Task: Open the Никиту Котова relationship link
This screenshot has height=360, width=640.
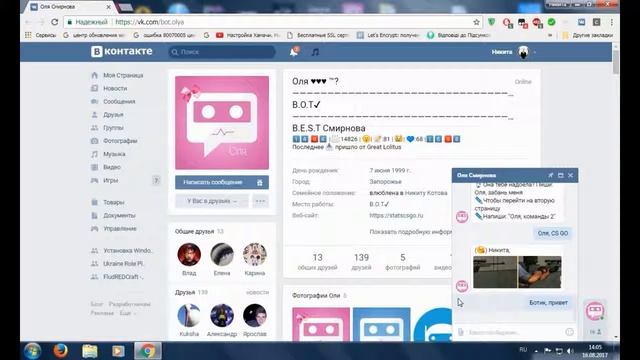Action: 426,193
